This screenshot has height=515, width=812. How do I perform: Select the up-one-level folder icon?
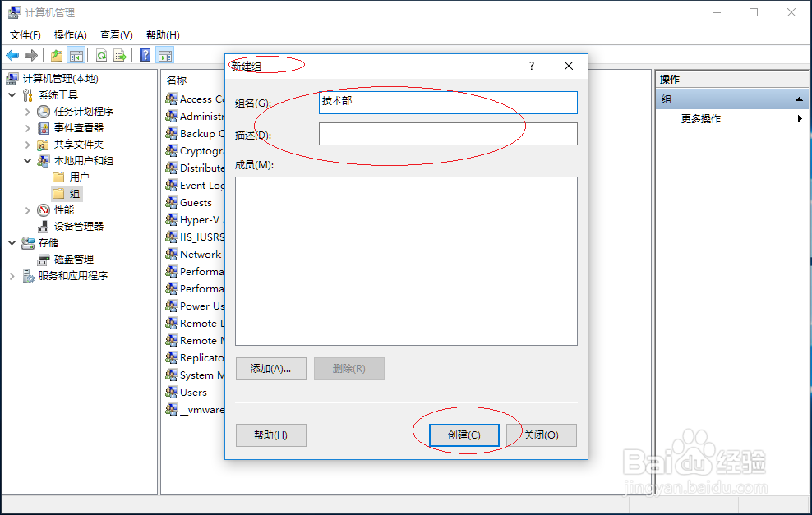point(56,55)
